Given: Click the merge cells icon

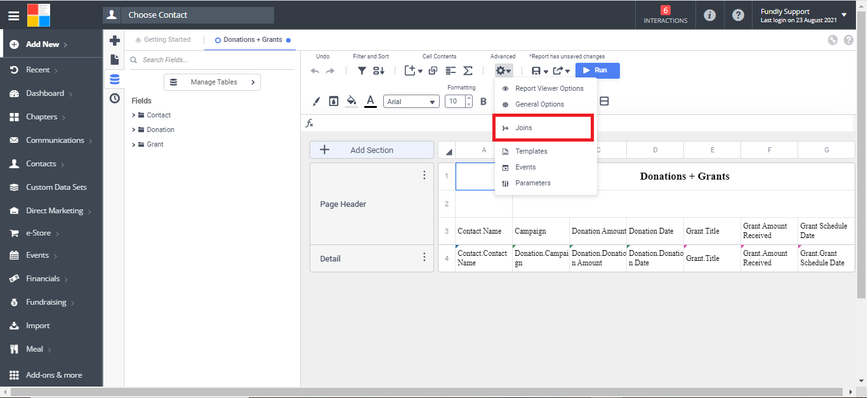Looking at the screenshot, I should click(605, 102).
